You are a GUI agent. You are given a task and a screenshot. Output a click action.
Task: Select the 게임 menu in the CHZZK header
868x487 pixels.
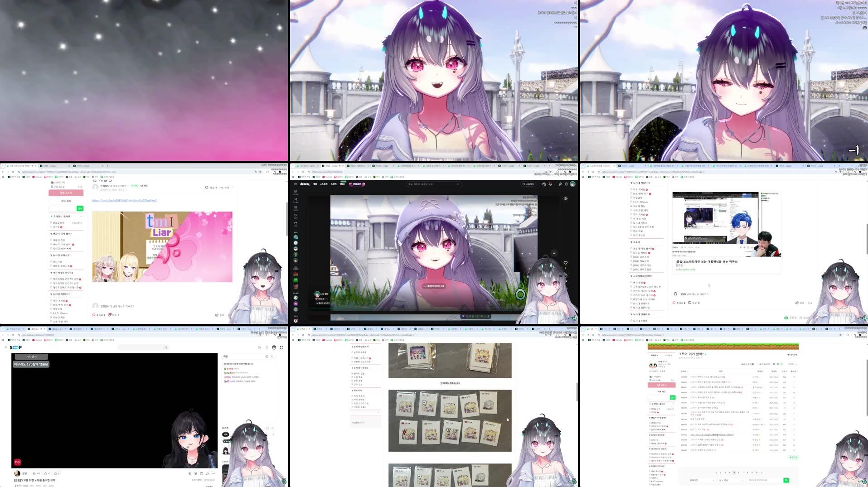point(315,184)
